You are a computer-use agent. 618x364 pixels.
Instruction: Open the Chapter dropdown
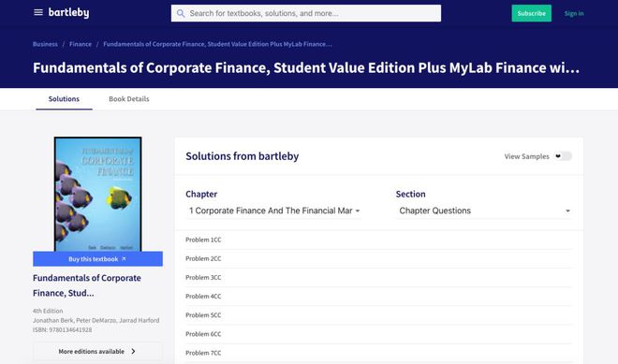pos(273,211)
